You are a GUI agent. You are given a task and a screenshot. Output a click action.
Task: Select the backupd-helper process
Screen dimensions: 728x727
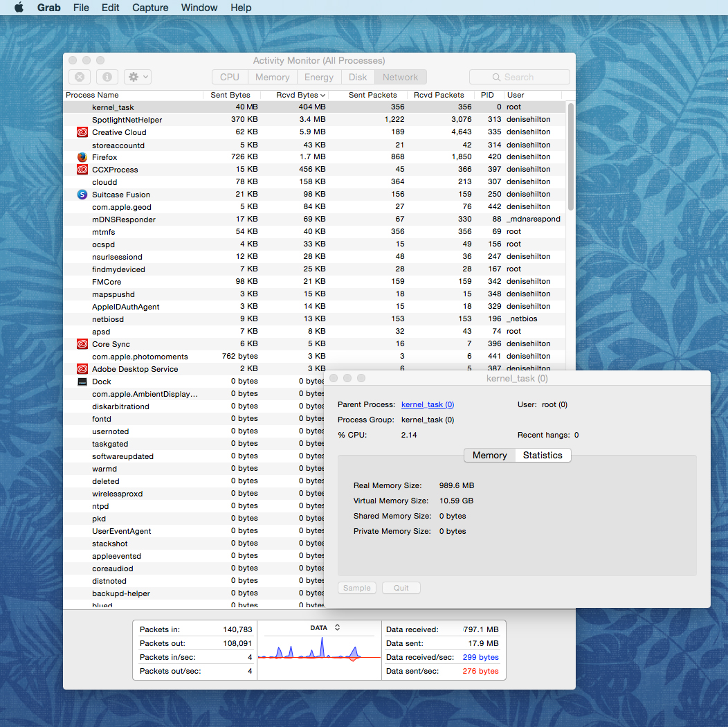194,593
